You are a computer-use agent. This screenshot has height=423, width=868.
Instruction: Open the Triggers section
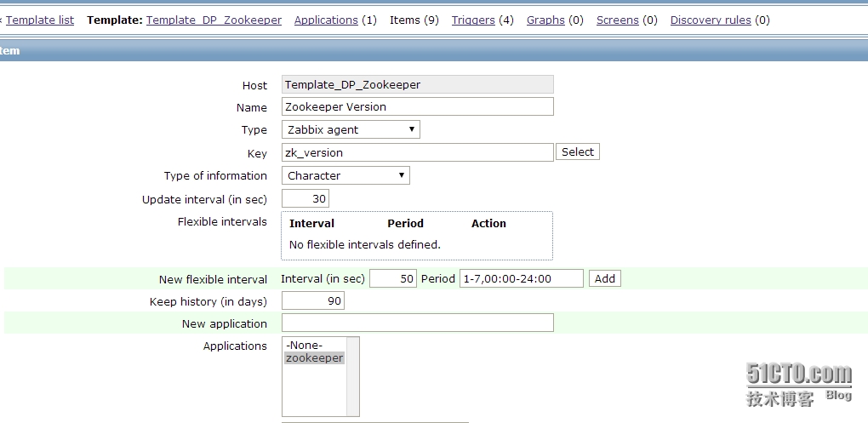point(473,20)
